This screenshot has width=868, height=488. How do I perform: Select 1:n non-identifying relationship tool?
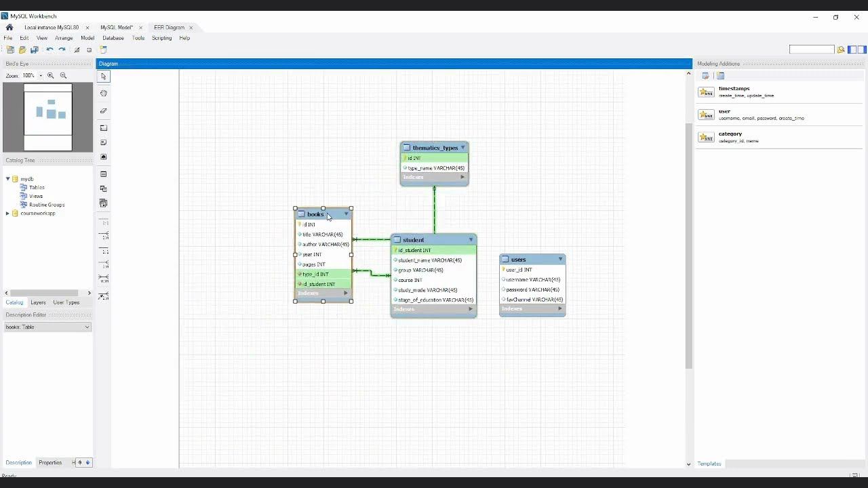tap(104, 236)
